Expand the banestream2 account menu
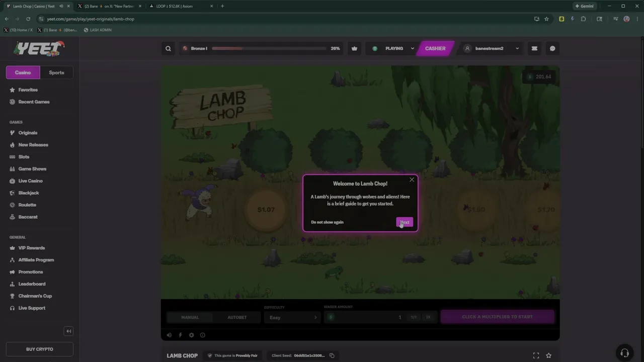The width and height of the screenshot is (644, 362). [491, 48]
